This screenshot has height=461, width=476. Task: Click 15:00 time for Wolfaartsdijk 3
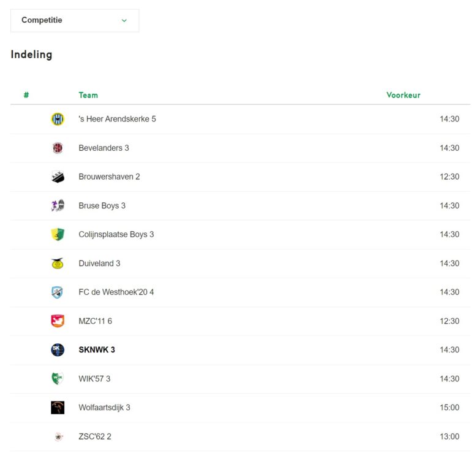(x=450, y=408)
